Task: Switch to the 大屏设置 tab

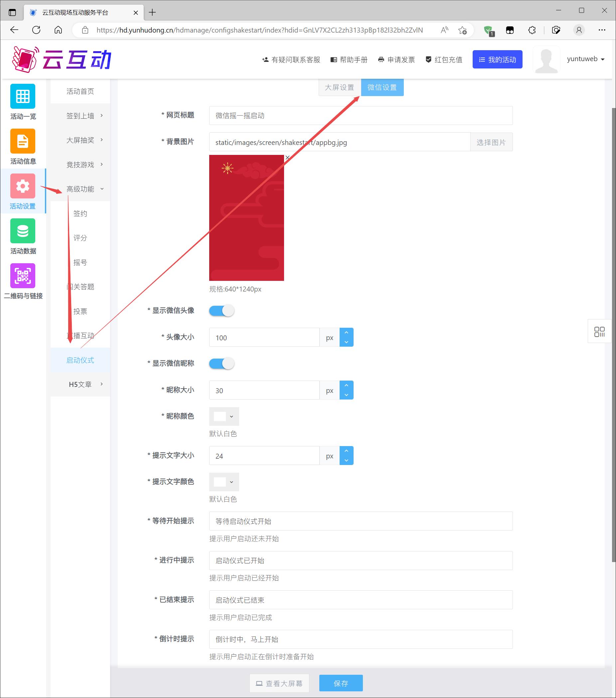Action: click(x=339, y=87)
